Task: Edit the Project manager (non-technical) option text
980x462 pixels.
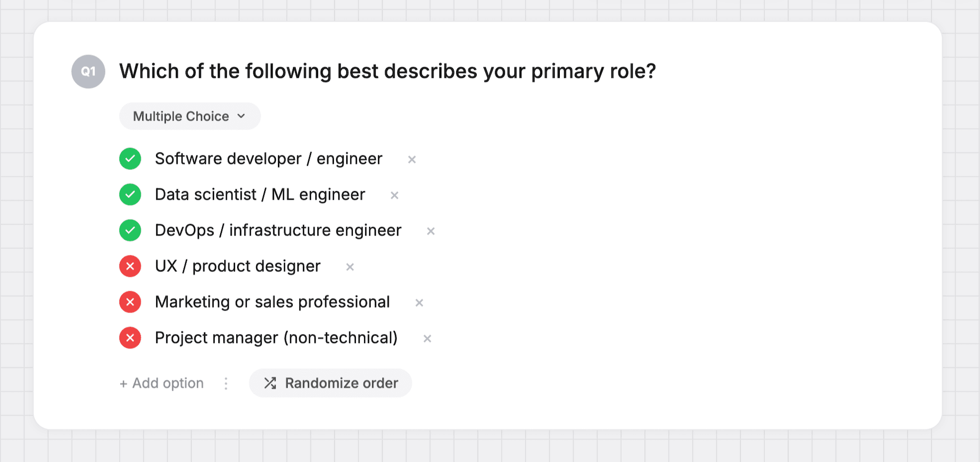Action: coord(276,338)
